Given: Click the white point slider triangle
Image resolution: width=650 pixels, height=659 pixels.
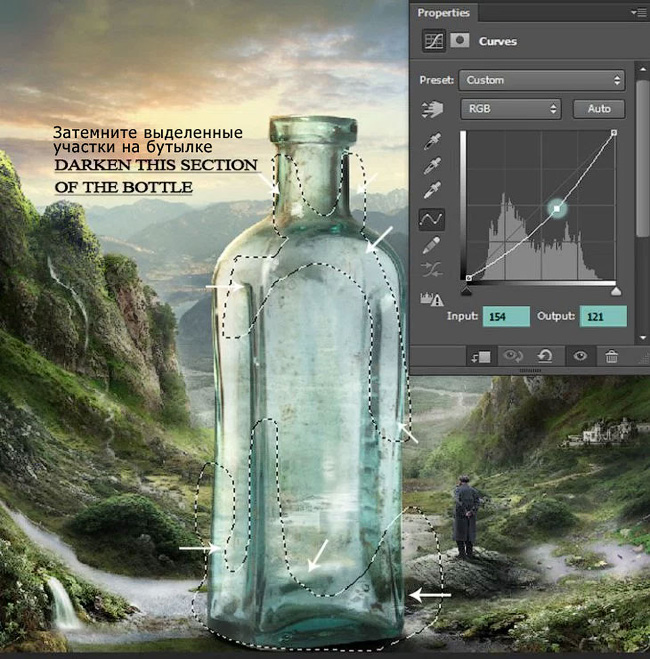Looking at the screenshot, I should [x=616, y=291].
